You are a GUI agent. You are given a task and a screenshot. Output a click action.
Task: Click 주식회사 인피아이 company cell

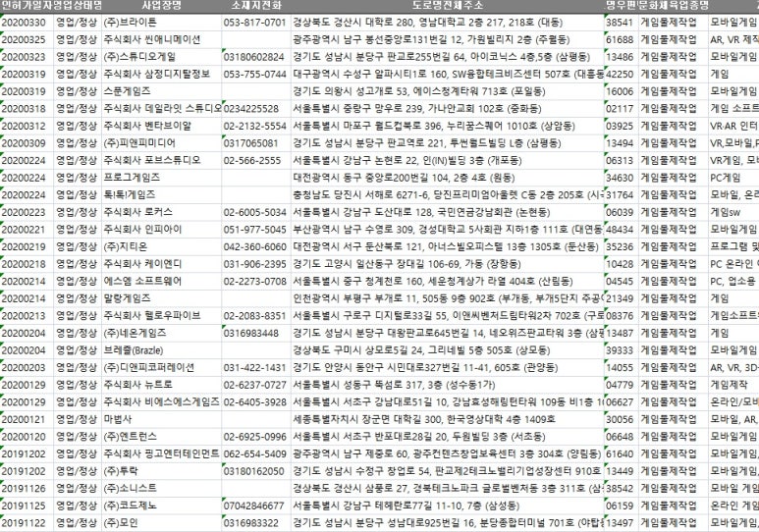pos(162,230)
